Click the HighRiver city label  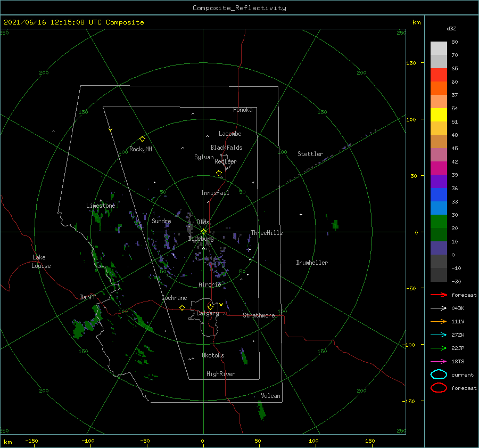(x=221, y=374)
